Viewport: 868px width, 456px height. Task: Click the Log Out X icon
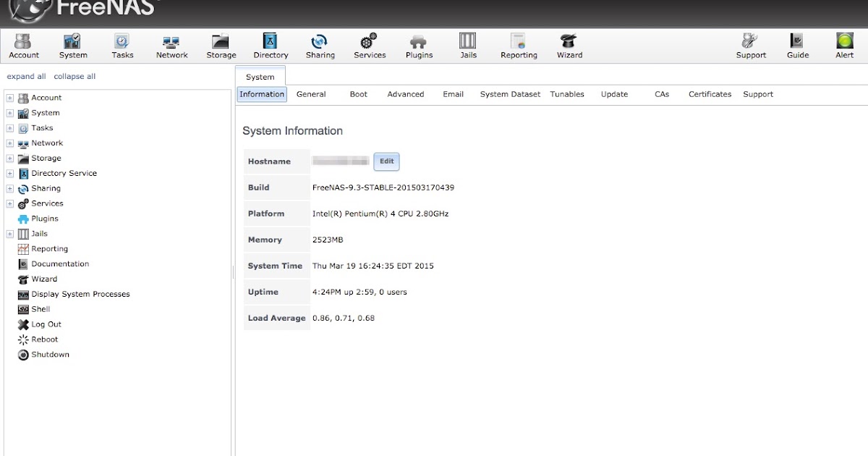pyautogui.click(x=23, y=325)
